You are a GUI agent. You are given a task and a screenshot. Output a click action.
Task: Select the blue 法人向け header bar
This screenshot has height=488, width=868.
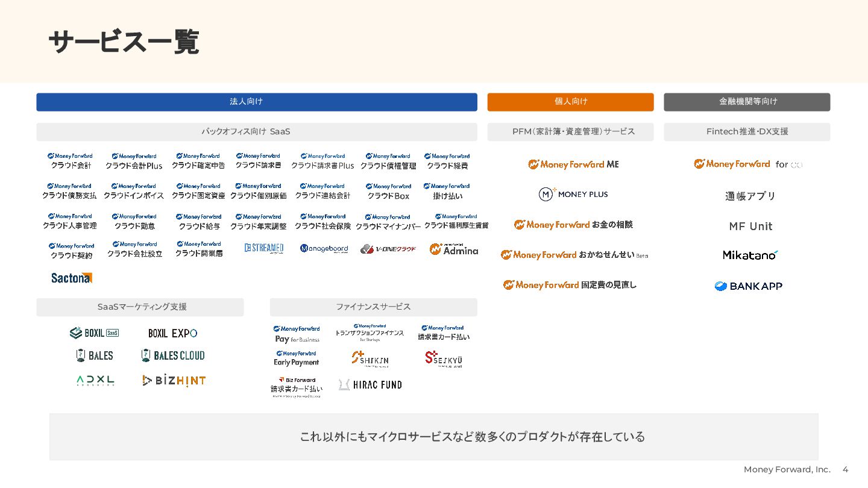[x=257, y=102]
